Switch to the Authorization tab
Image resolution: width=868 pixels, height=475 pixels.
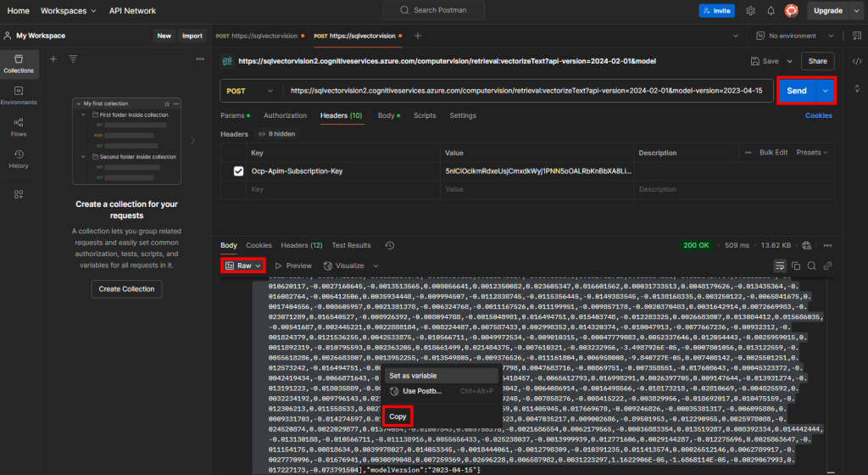pos(285,115)
